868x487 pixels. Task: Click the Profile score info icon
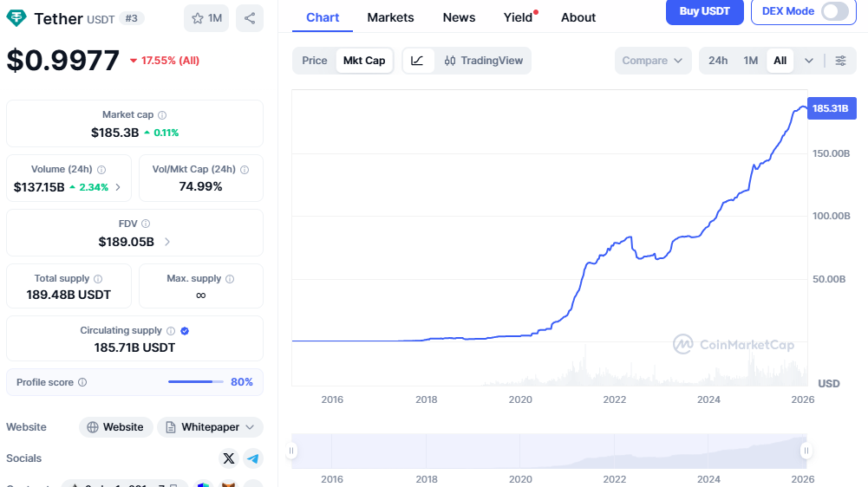82,382
